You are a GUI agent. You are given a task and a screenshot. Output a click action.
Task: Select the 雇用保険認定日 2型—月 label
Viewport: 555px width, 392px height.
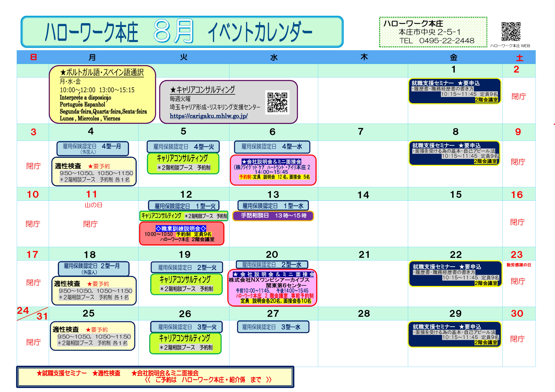point(94,269)
